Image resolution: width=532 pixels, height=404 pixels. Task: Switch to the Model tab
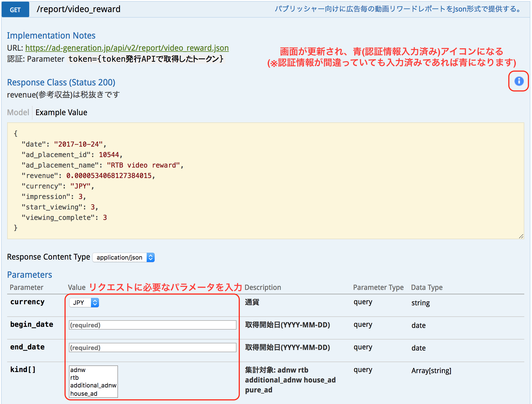tap(18, 112)
